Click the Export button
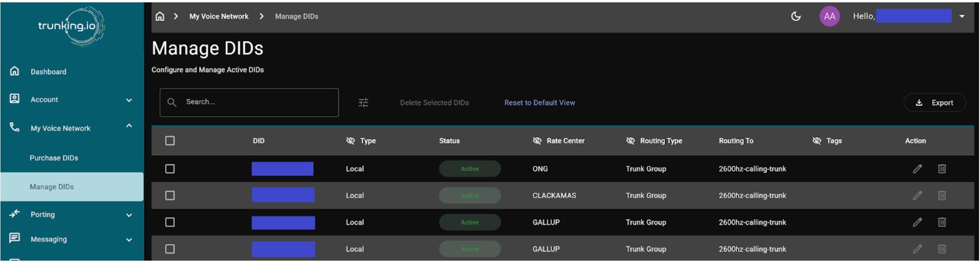980x263 pixels. [934, 103]
